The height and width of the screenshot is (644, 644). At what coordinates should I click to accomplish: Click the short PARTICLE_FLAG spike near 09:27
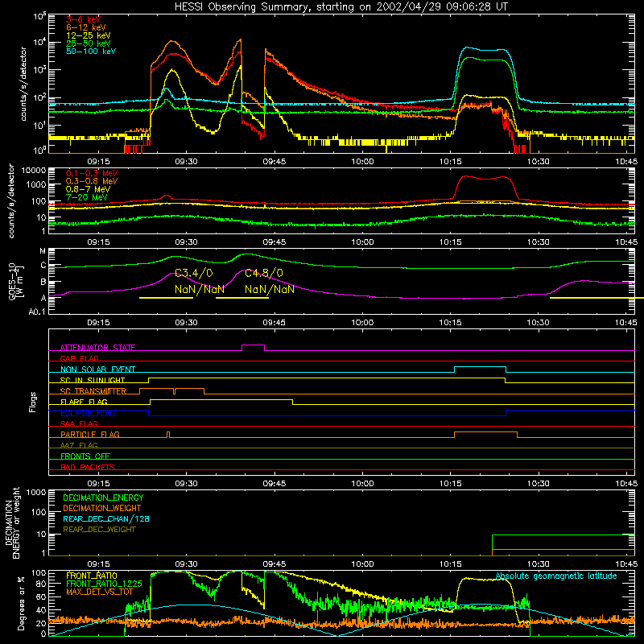(x=168, y=433)
